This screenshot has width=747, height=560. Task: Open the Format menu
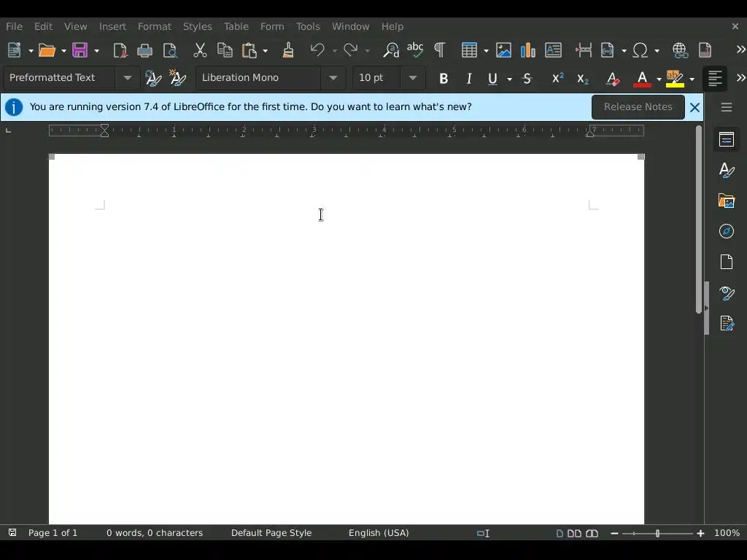coord(155,27)
